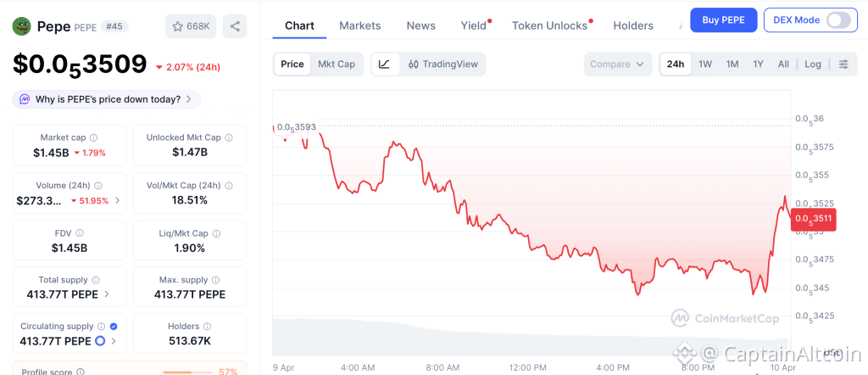Image resolution: width=868 pixels, height=375 pixels.
Task: Click the Buy PEPE button
Action: [x=723, y=20]
